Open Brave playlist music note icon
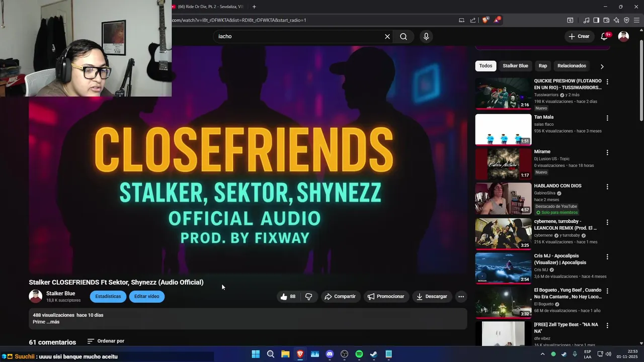The width and height of the screenshot is (644, 362). 586,20
